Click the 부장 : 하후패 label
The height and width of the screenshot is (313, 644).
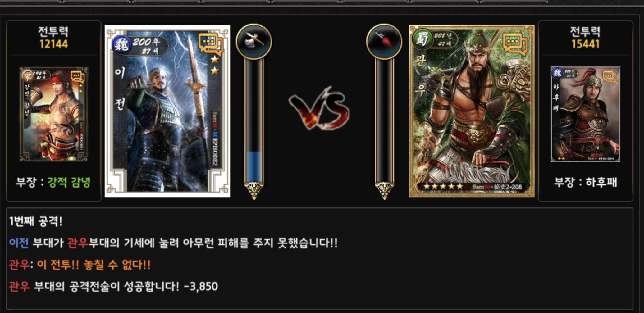(x=586, y=182)
